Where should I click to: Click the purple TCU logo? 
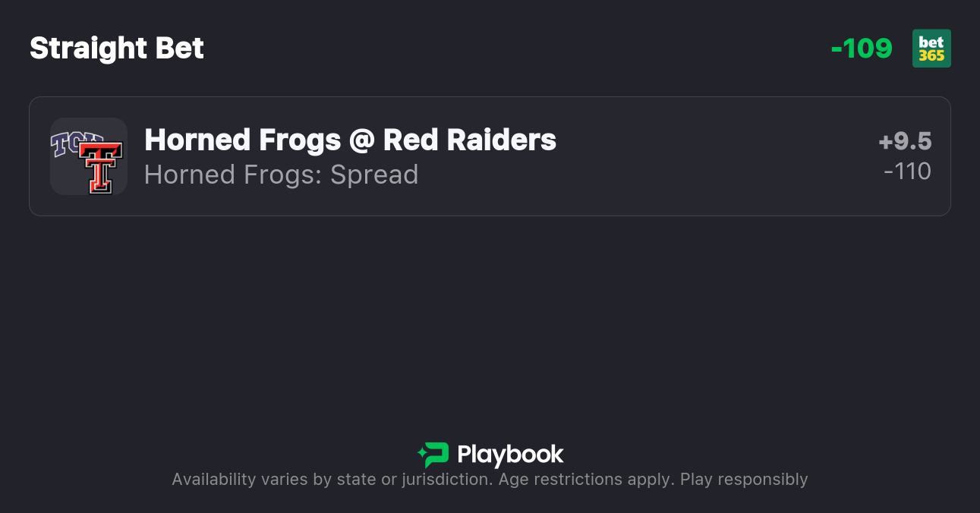tap(67, 142)
